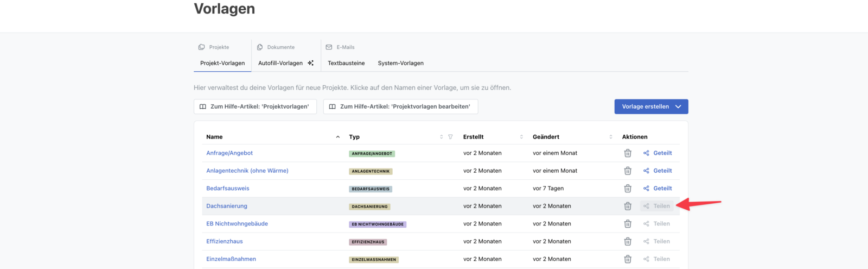The width and height of the screenshot is (868, 269).
Task: Open the EB Nichtwohngebäude template link
Action: (237, 224)
